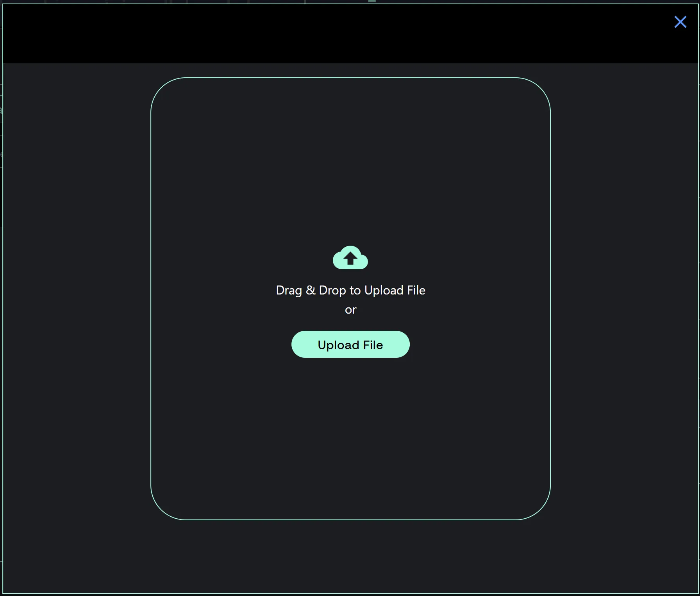
Task: Click the rounded pill-shaped green button
Action: point(350,344)
